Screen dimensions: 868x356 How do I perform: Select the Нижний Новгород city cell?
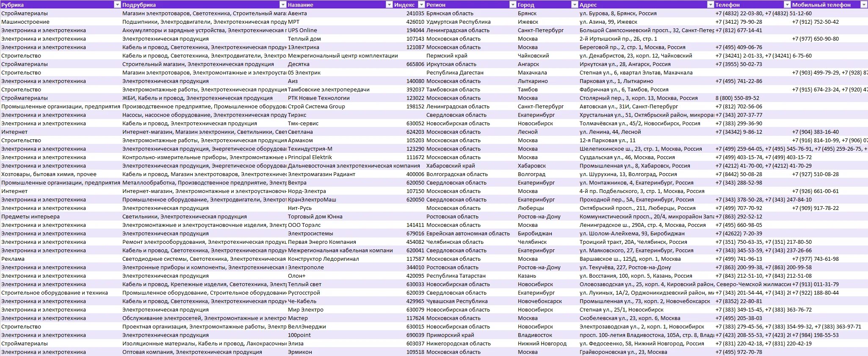(x=547, y=343)
